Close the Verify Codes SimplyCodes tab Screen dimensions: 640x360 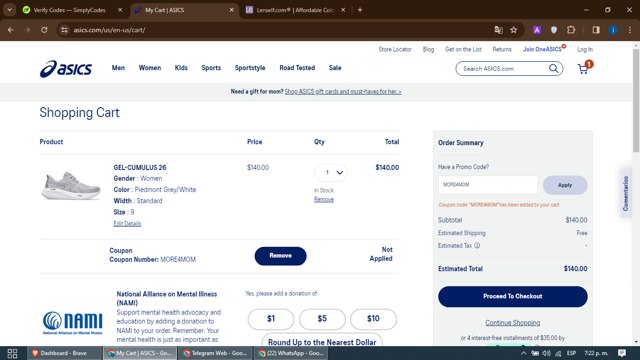120,10
